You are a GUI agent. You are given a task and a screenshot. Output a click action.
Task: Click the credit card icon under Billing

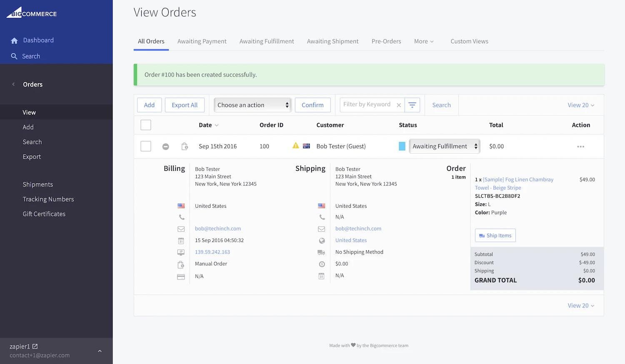click(181, 276)
